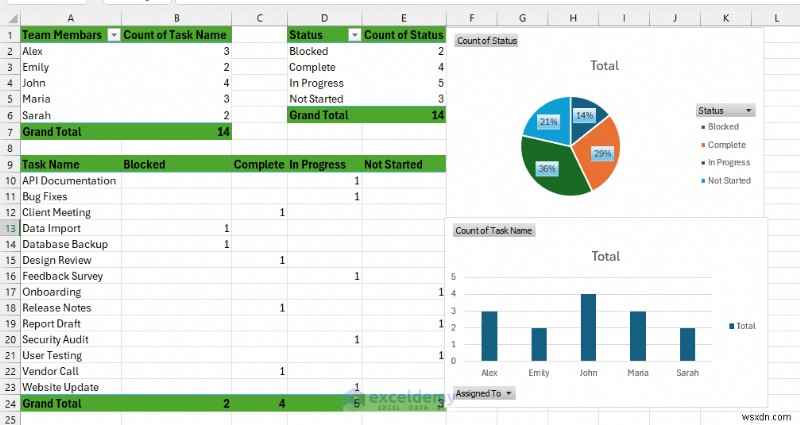Select the Security Audit cell

click(71, 339)
